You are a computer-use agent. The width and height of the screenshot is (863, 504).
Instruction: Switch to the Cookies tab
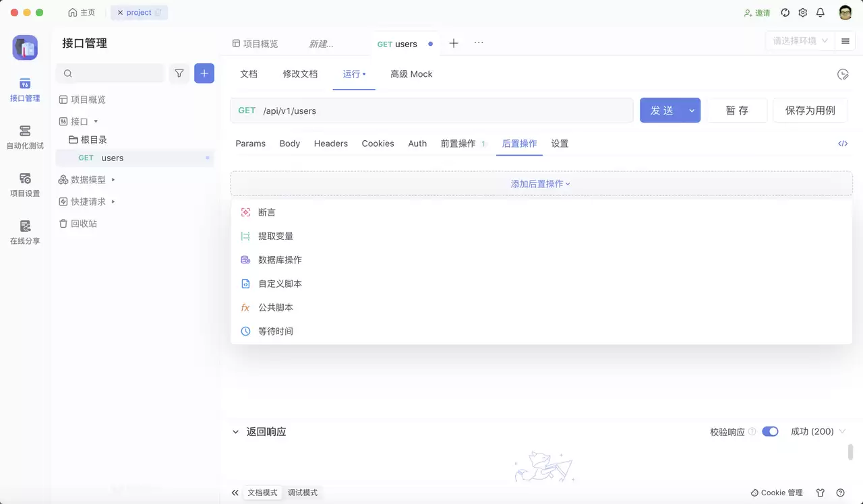pyautogui.click(x=378, y=144)
